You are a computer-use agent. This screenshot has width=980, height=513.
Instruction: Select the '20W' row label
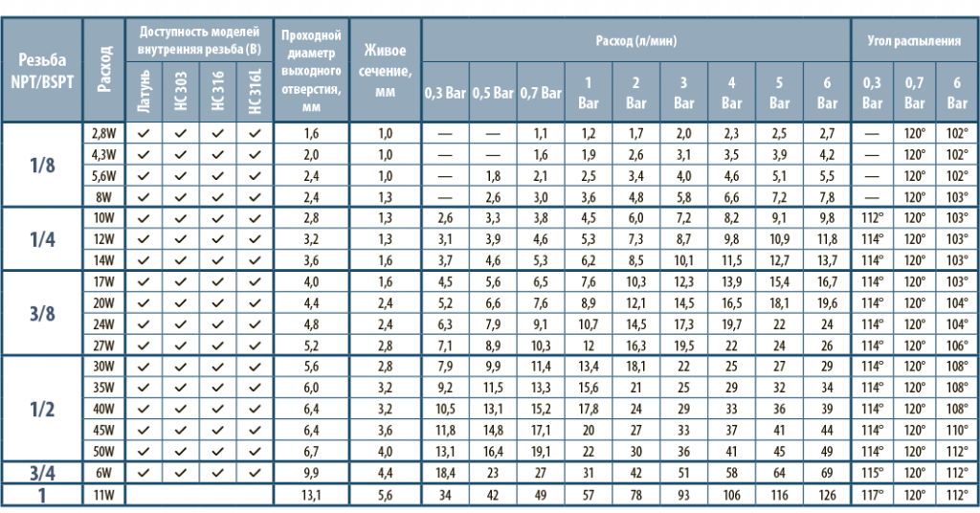pyautogui.click(x=104, y=303)
